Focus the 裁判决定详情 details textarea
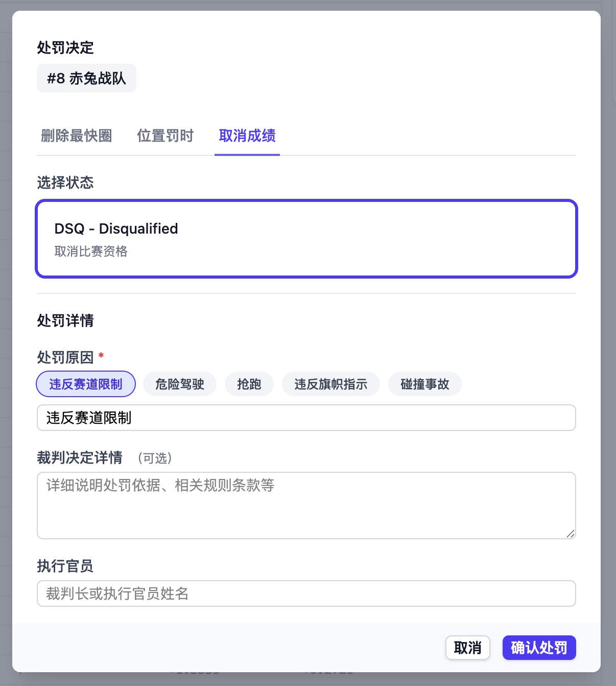This screenshot has width=616, height=686. pyautogui.click(x=306, y=505)
